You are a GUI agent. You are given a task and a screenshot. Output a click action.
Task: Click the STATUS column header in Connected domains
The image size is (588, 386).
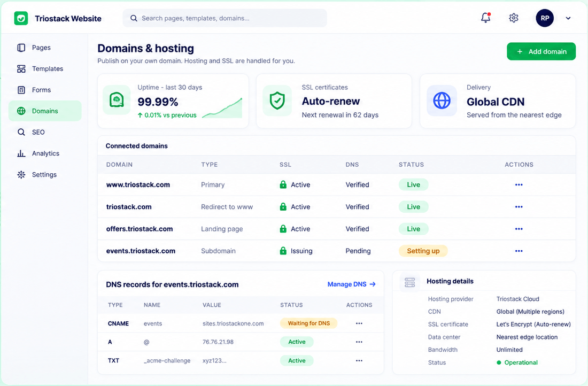411,164
